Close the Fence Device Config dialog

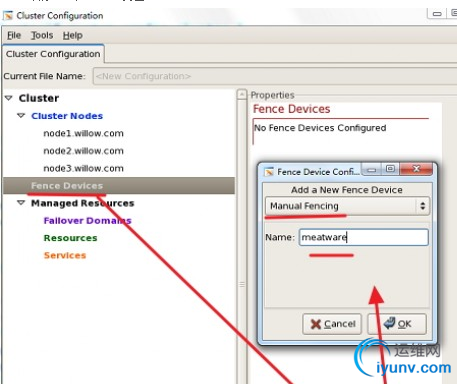pyautogui.click(x=416, y=169)
